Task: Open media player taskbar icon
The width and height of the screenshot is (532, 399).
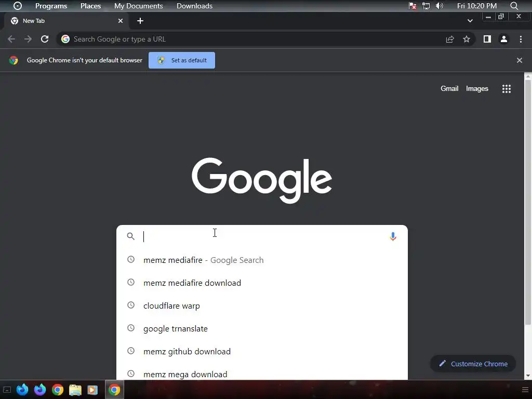Action: (x=92, y=390)
